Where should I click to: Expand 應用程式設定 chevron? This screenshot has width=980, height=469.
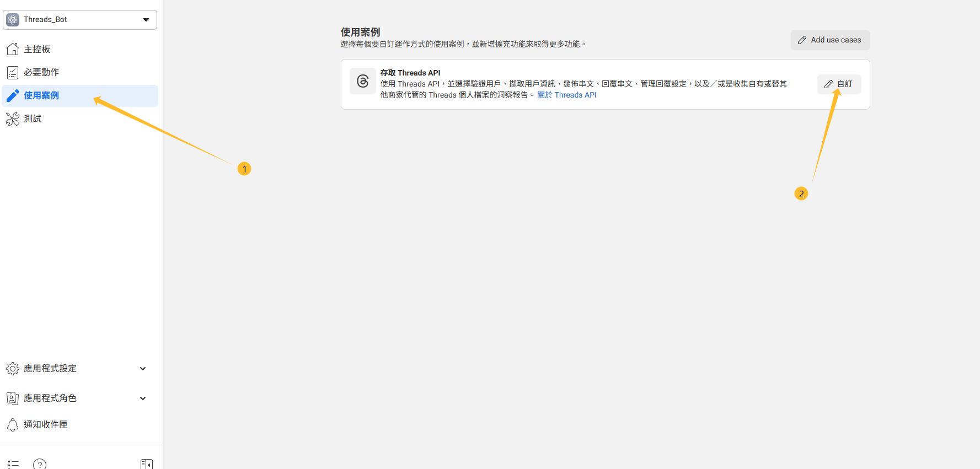(143, 369)
